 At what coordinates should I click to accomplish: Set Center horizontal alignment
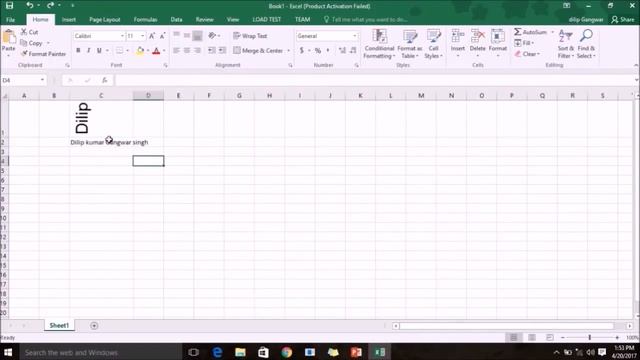click(187, 51)
